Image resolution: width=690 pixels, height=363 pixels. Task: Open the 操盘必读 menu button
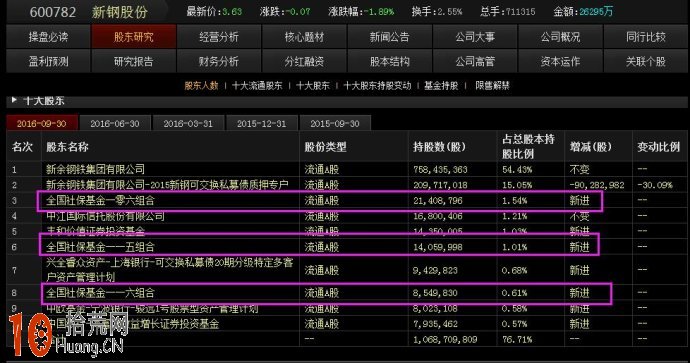[48, 37]
